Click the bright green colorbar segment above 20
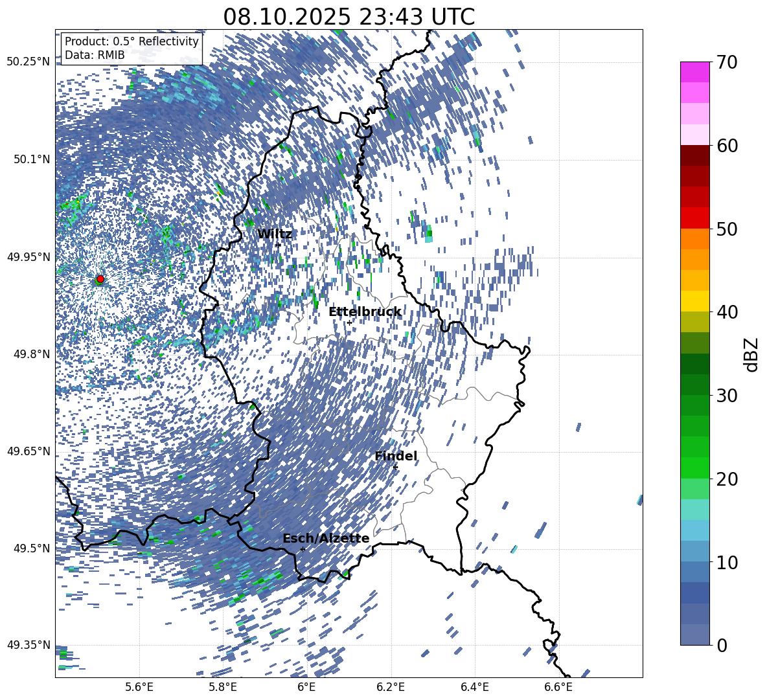The image size is (767, 700). [694, 468]
